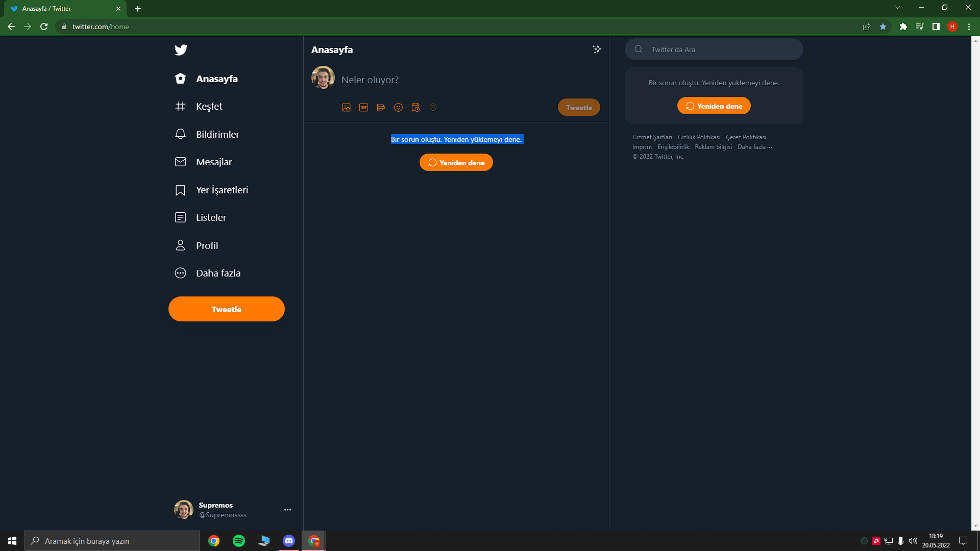The image size is (980, 551).
Task: Click Yeniden dene in right panel
Action: 714,106
